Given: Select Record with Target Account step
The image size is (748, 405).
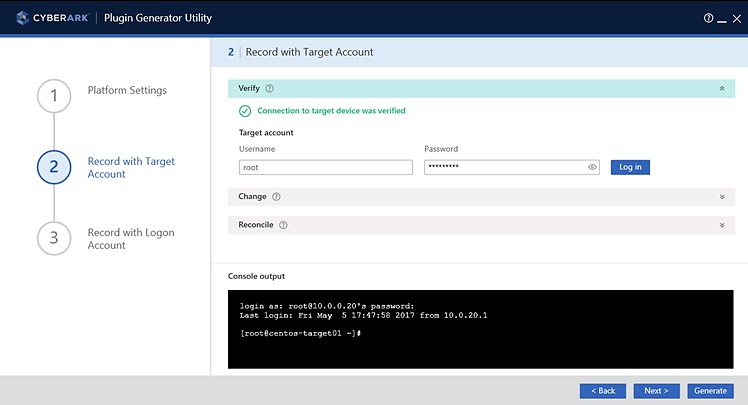Looking at the screenshot, I should pyautogui.click(x=131, y=167).
